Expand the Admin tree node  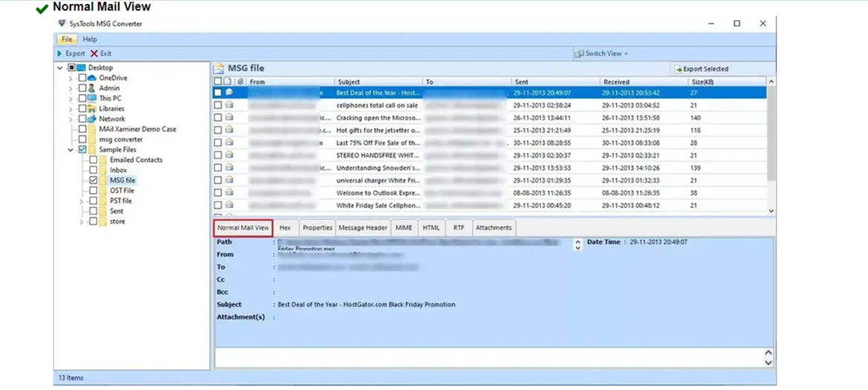70,88
